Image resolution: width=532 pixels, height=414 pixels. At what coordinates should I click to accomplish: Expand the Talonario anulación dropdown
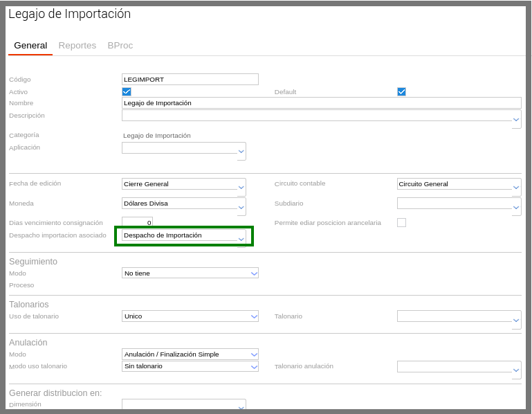516,370
